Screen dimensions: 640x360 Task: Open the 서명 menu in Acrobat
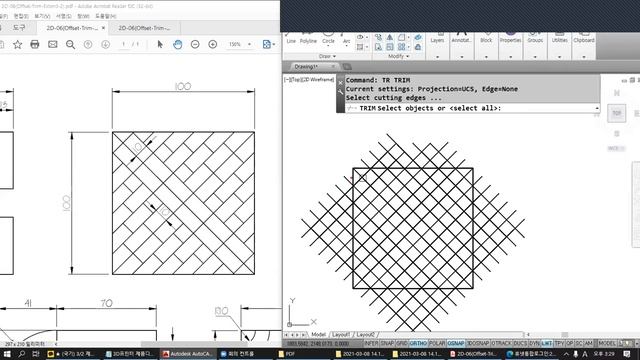pos(63,16)
